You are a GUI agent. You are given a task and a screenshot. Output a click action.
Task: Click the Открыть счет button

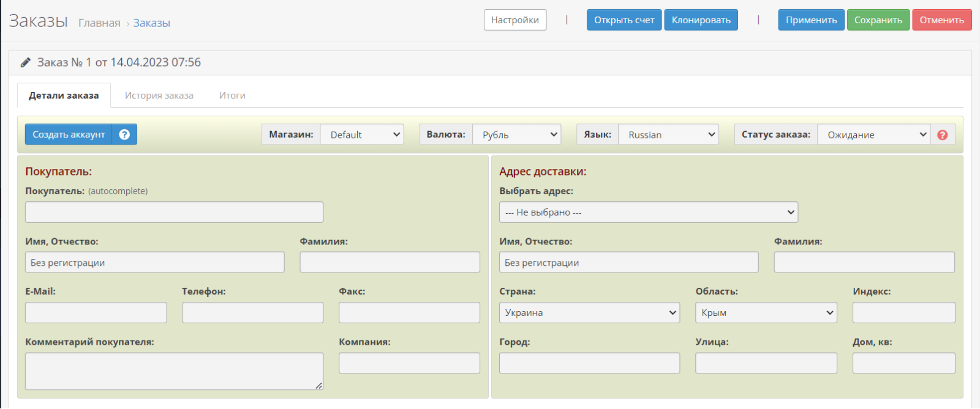(x=624, y=20)
